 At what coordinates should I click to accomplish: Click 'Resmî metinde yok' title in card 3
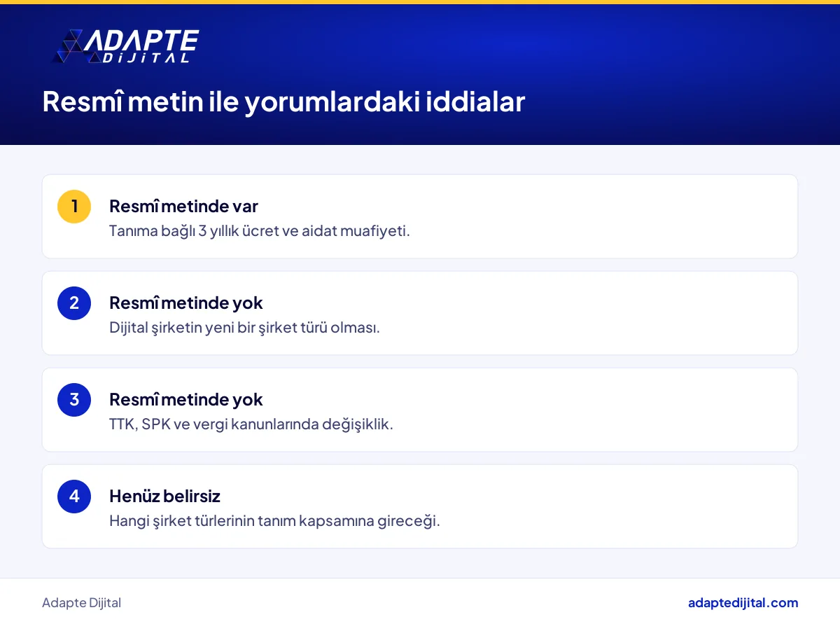[x=186, y=399]
